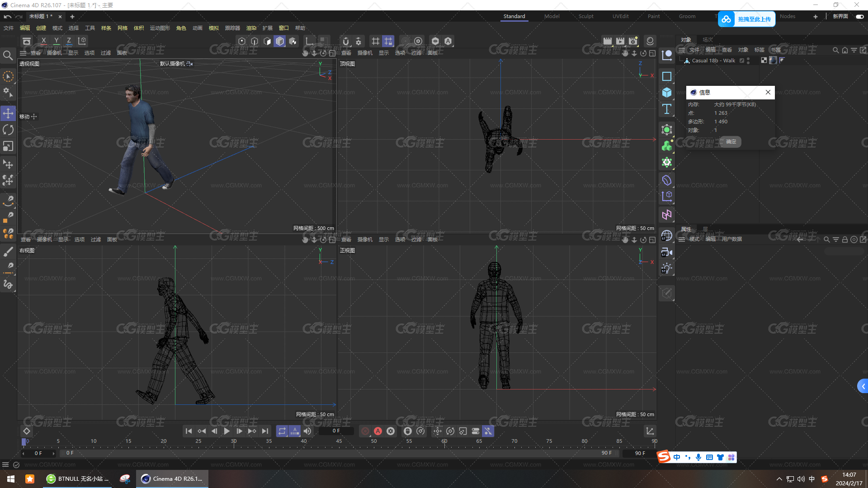Click the 拖拽至此上传 upload button
868x488 pixels.
click(747, 19)
